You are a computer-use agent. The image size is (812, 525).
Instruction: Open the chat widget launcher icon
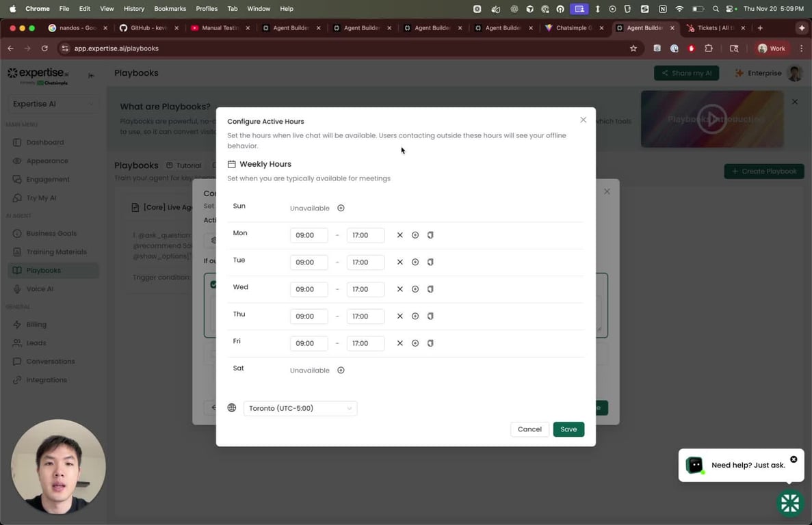pyautogui.click(x=789, y=502)
